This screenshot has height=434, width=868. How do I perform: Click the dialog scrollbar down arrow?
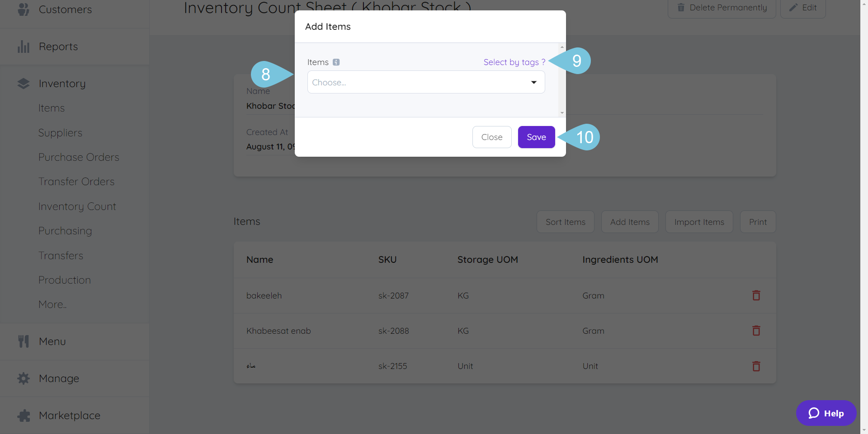(562, 113)
